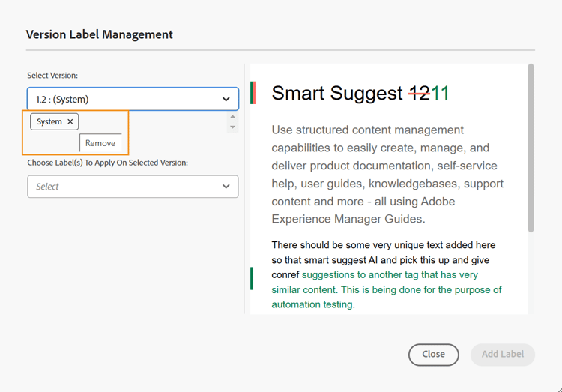Click the 'Select Version:' label
The height and width of the screenshot is (392, 562).
[52, 75]
